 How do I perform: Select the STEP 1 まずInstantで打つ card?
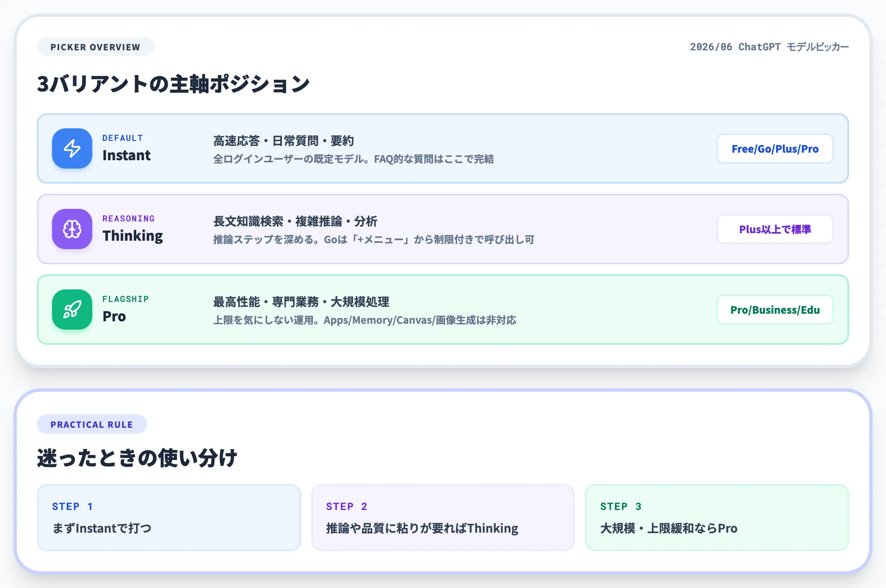pos(169,518)
